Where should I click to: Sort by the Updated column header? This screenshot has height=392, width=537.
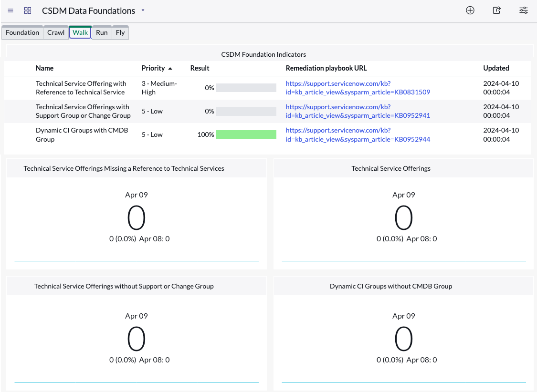(496, 68)
